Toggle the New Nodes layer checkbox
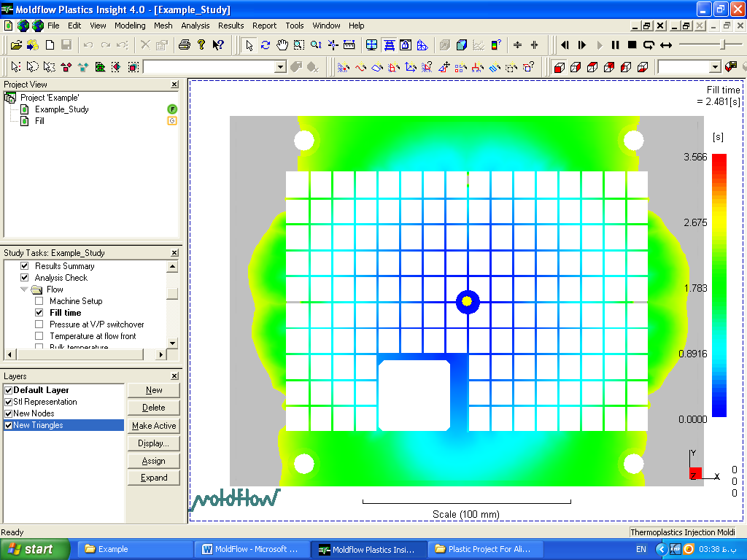747x560 pixels. point(8,413)
